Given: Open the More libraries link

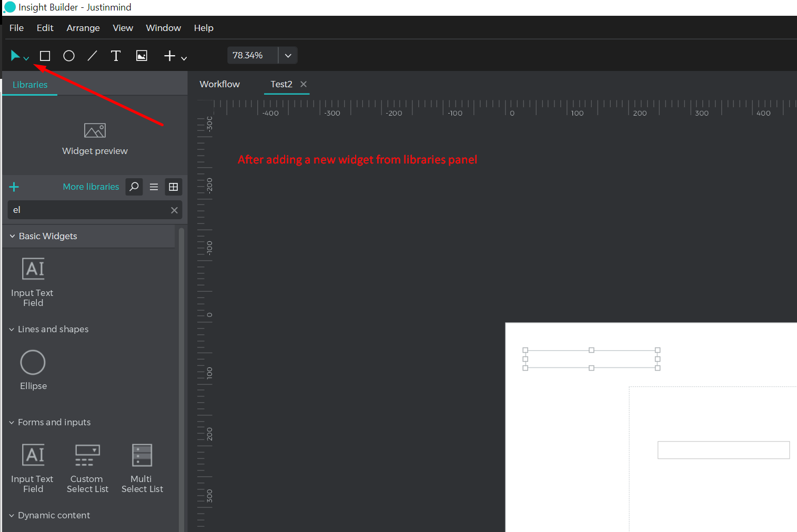Looking at the screenshot, I should (91, 187).
